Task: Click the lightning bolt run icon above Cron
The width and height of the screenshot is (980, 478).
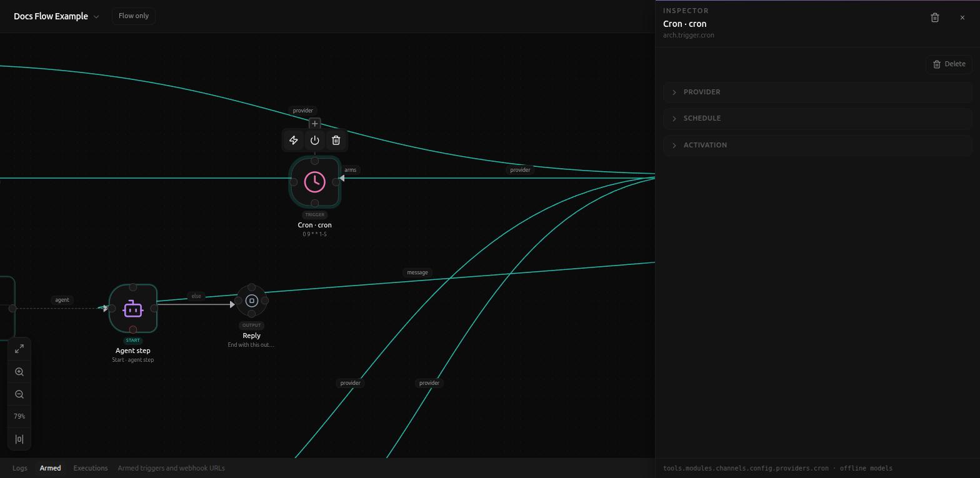Action: point(294,141)
